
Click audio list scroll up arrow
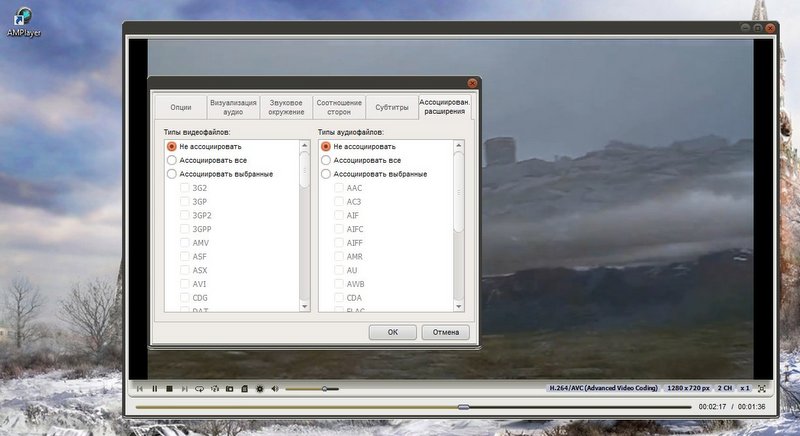[459, 146]
